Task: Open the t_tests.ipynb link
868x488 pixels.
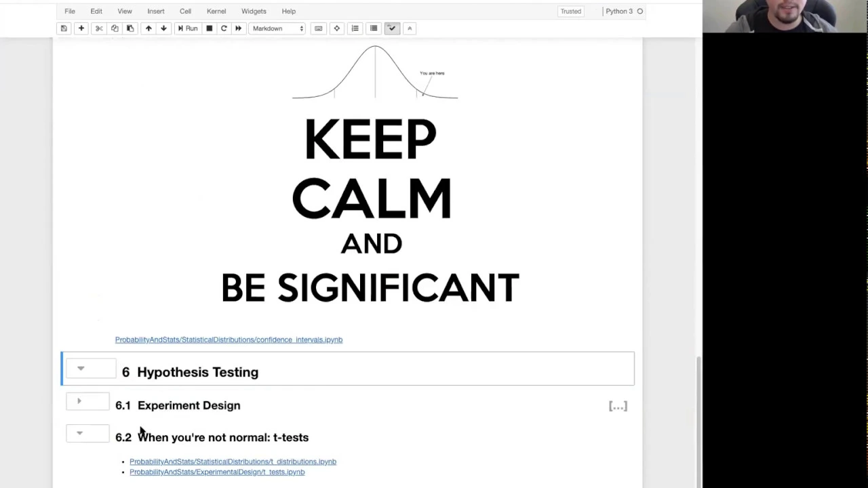Action: 217,472
